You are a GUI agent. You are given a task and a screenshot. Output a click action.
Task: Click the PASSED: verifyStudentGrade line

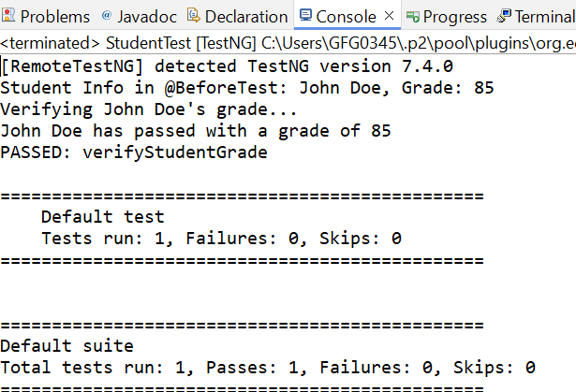coord(134,152)
